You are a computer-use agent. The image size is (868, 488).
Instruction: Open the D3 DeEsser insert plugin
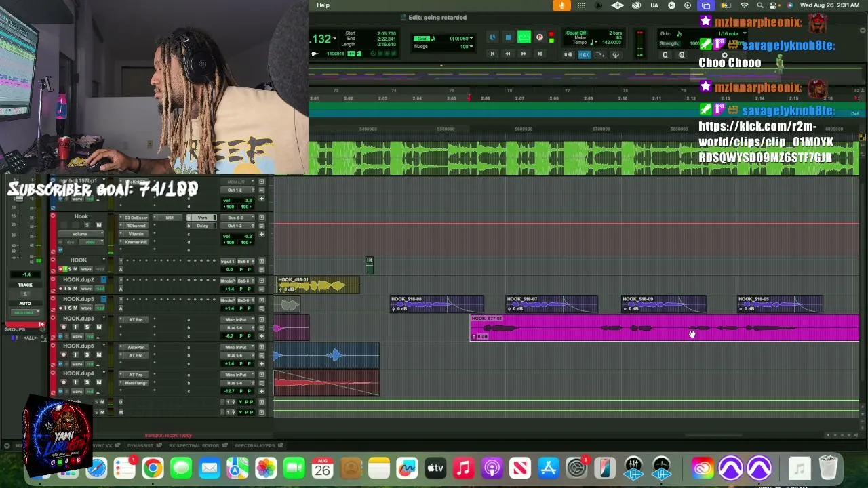136,218
